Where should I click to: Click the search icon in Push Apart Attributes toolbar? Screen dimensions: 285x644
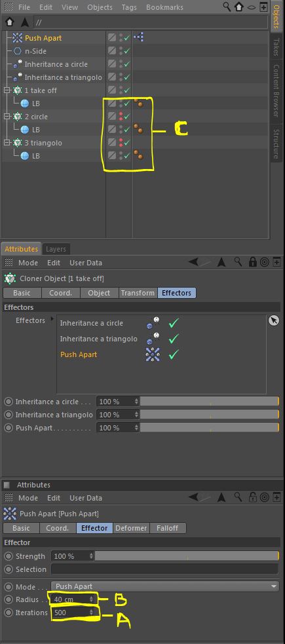pos(238,497)
